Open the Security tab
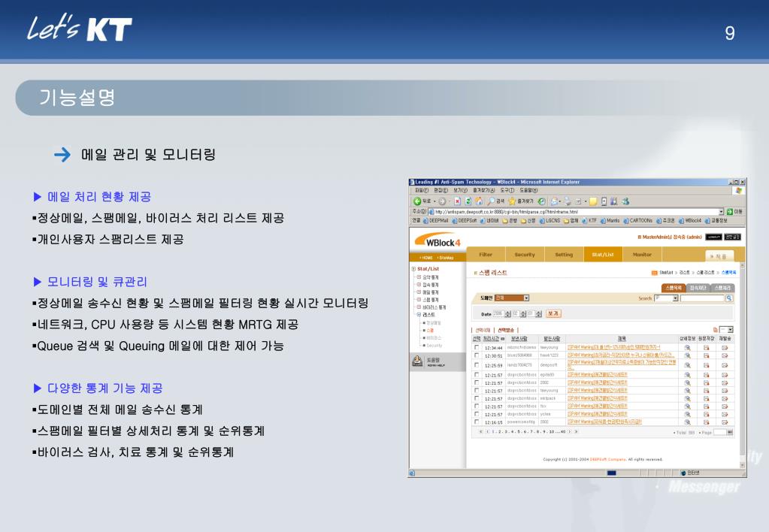 (525, 255)
